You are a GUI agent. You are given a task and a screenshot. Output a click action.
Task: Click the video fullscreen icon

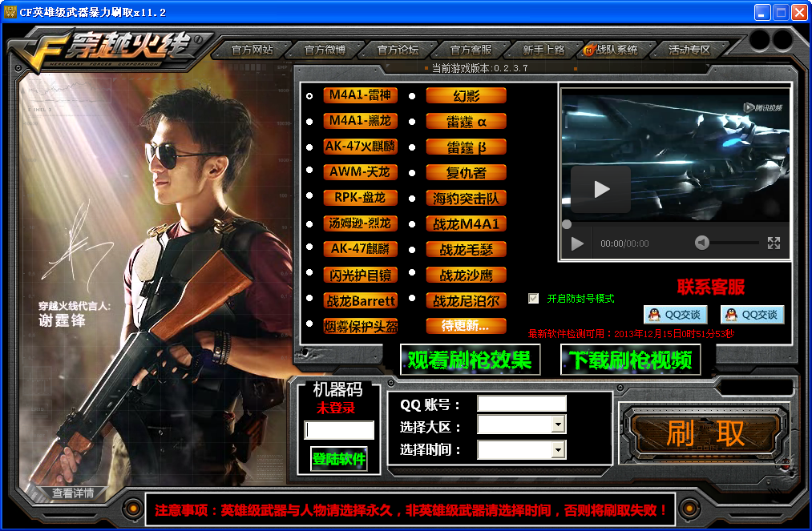tap(774, 243)
